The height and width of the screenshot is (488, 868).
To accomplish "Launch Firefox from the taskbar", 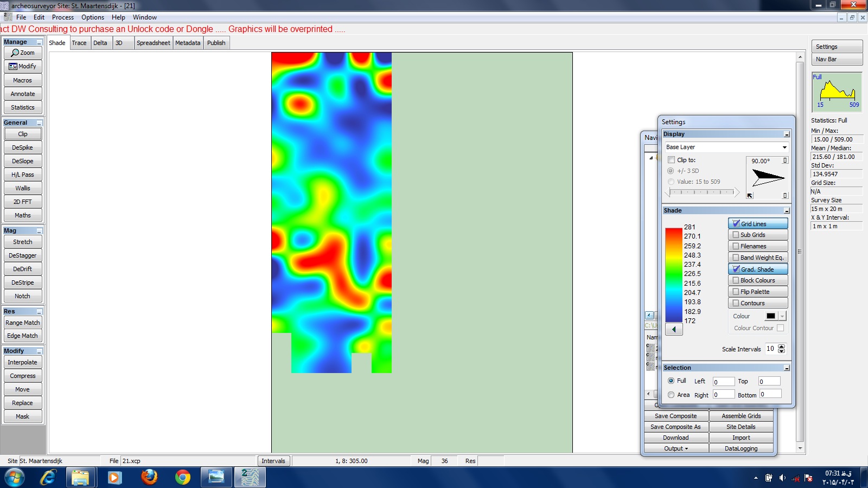I will point(149,477).
